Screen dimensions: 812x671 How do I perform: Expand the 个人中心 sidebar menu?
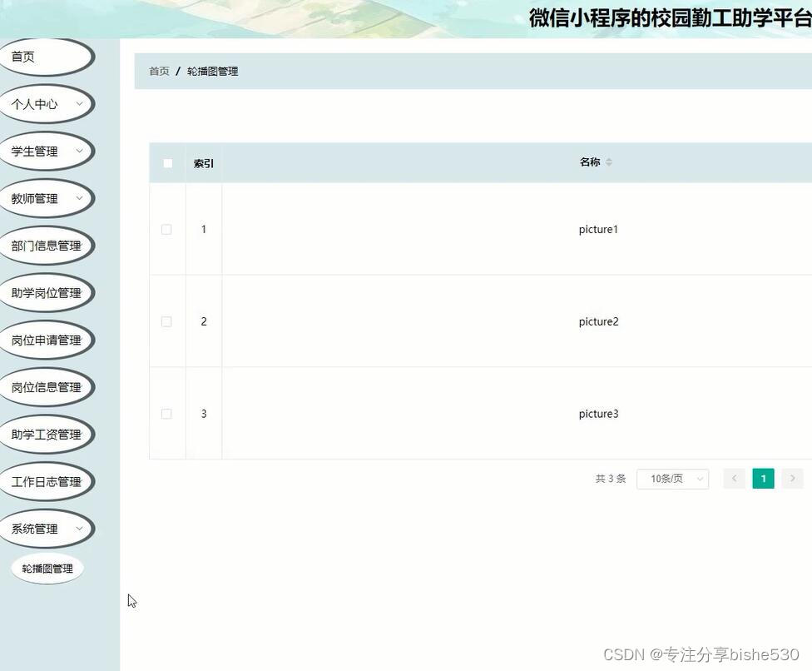click(47, 103)
